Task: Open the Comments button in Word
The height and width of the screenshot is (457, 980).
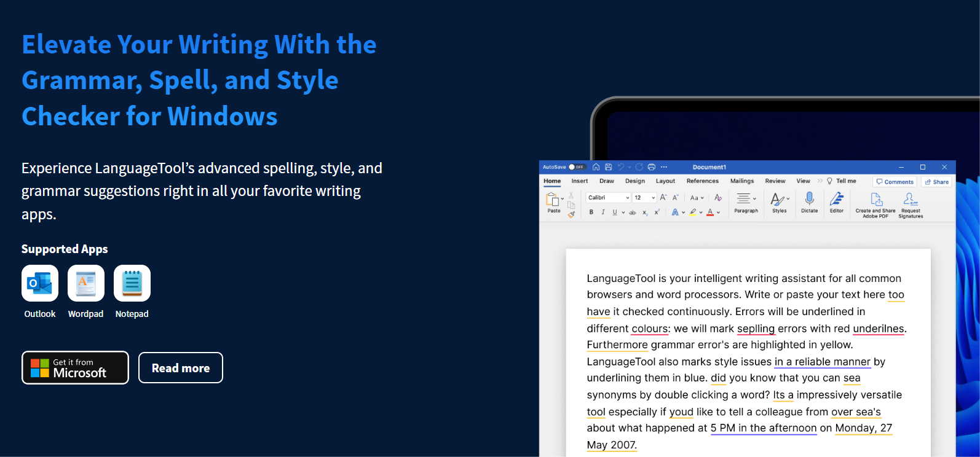Action: click(895, 182)
